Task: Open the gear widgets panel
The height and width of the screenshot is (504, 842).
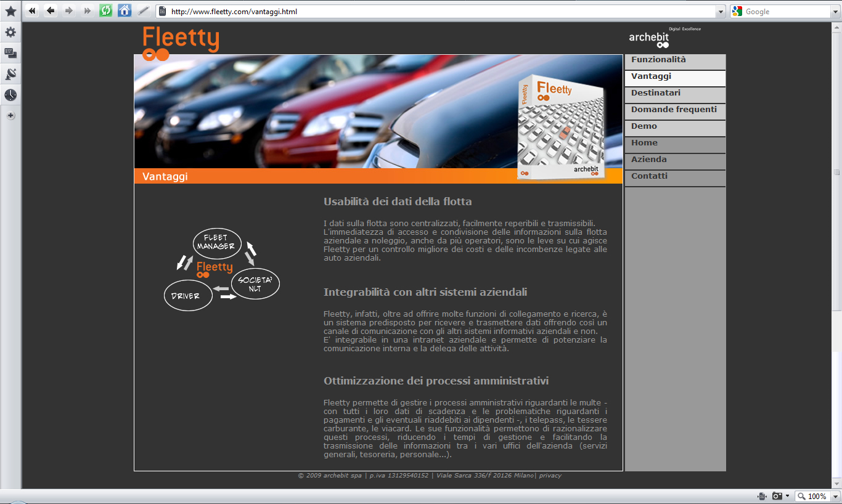Action: (x=10, y=32)
